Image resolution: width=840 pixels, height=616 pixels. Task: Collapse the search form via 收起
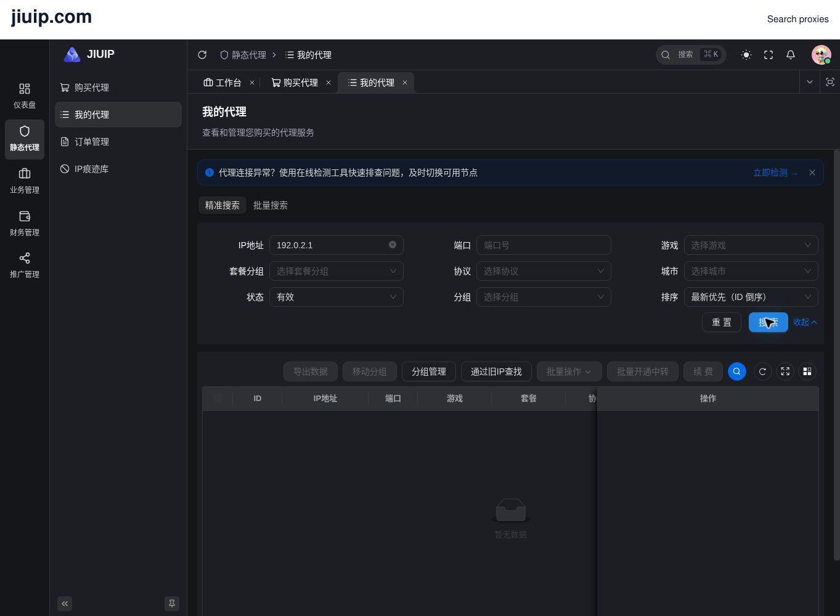805,322
